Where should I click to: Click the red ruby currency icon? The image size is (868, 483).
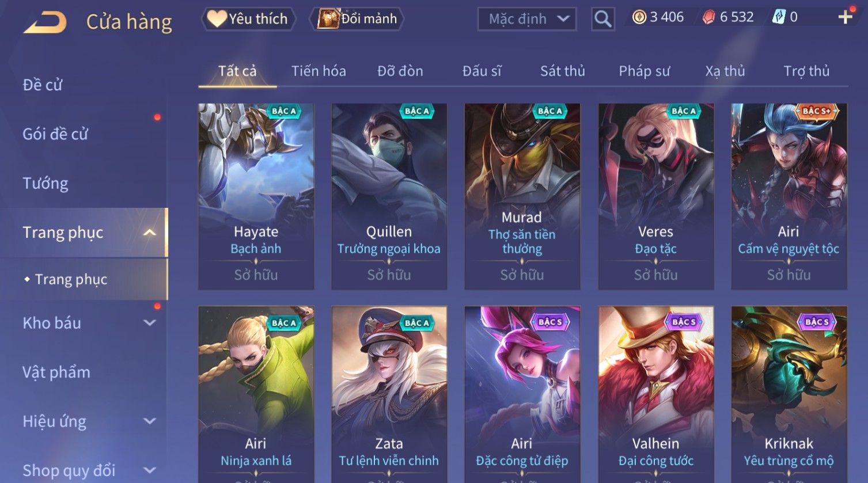tap(708, 17)
